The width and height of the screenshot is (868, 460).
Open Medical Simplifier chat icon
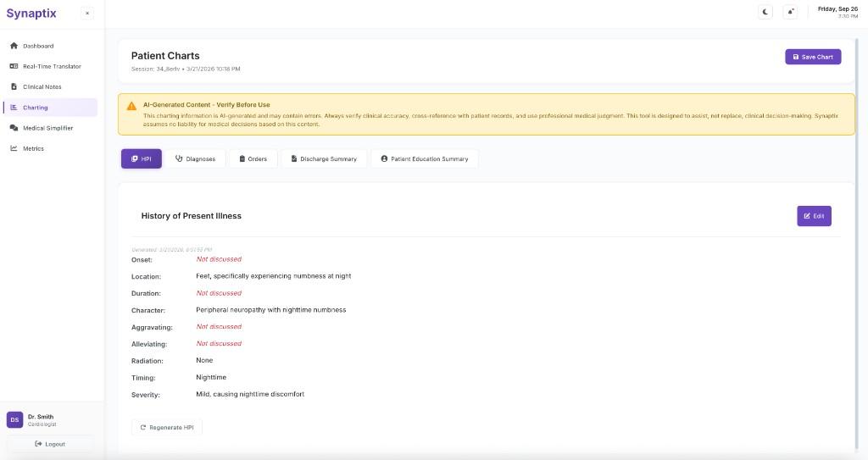click(x=14, y=128)
